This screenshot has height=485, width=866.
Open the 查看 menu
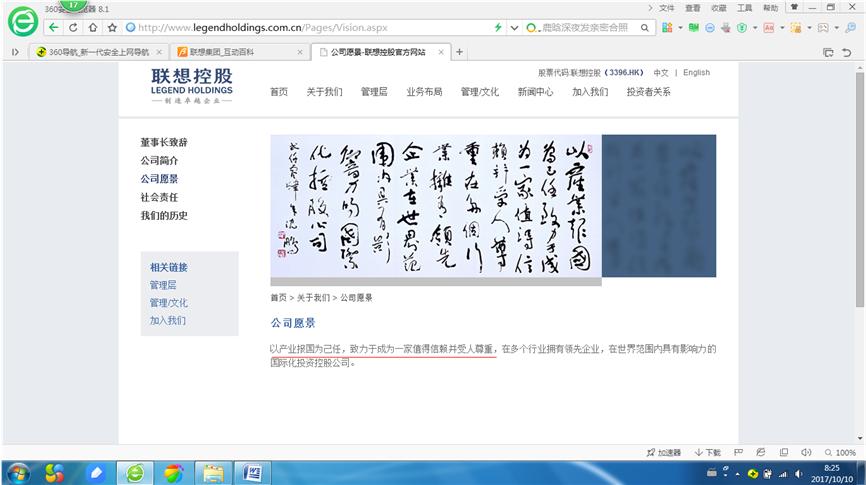pyautogui.click(x=693, y=8)
